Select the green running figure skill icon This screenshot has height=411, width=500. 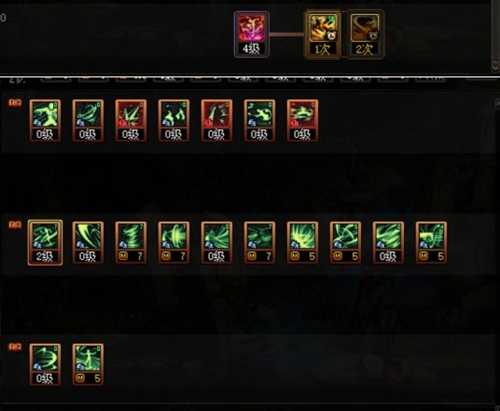click(45, 121)
